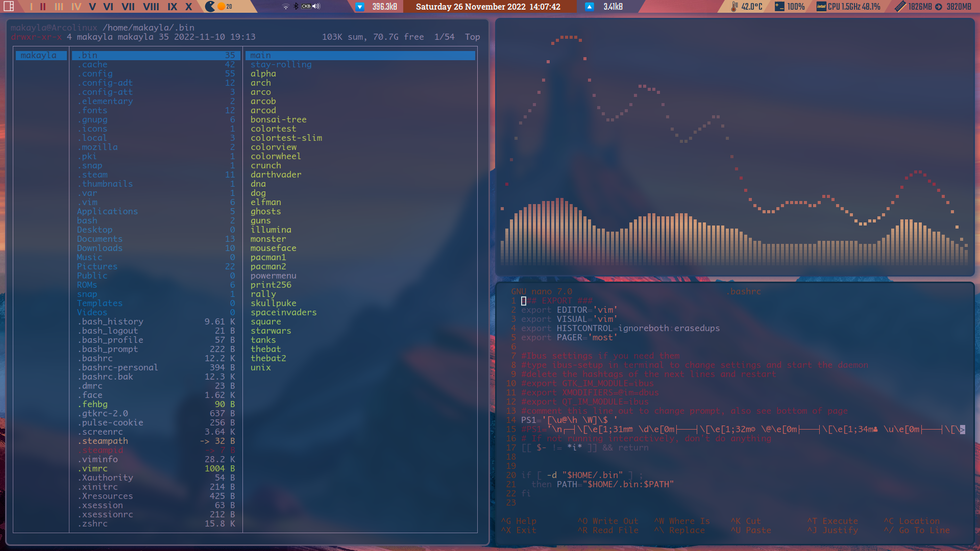
Task: Click the battery charge icon
Action: click(x=779, y=7)
